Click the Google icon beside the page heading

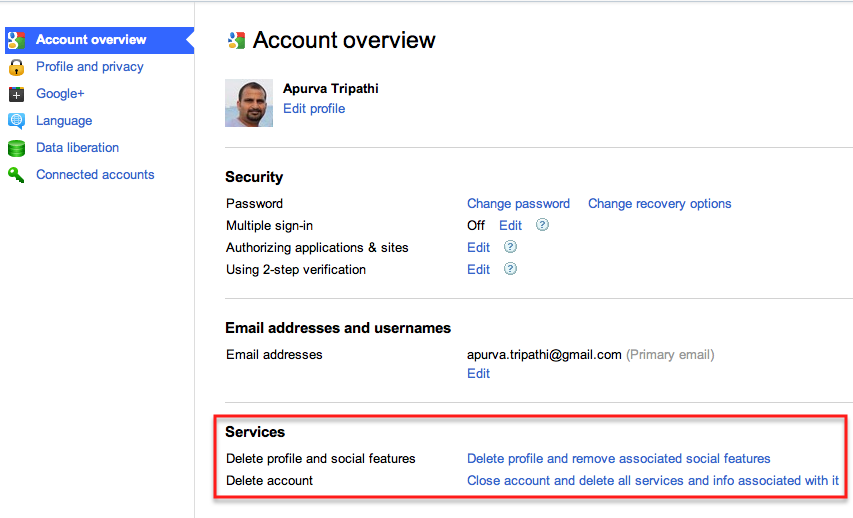pyautogui.click(x=236, y=40)
